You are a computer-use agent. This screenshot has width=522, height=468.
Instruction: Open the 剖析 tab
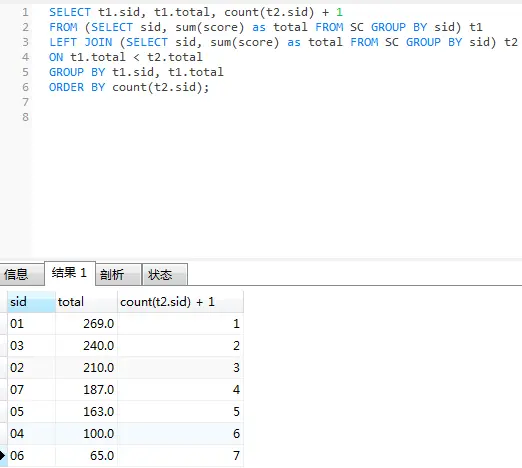[x=118, y=274]
